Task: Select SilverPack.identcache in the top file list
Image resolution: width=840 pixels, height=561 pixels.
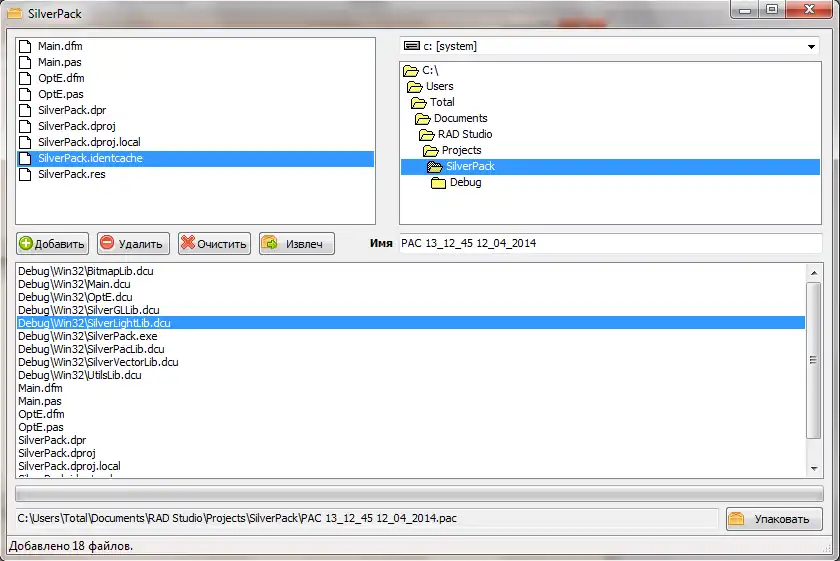Action: [x=196, y=159]
